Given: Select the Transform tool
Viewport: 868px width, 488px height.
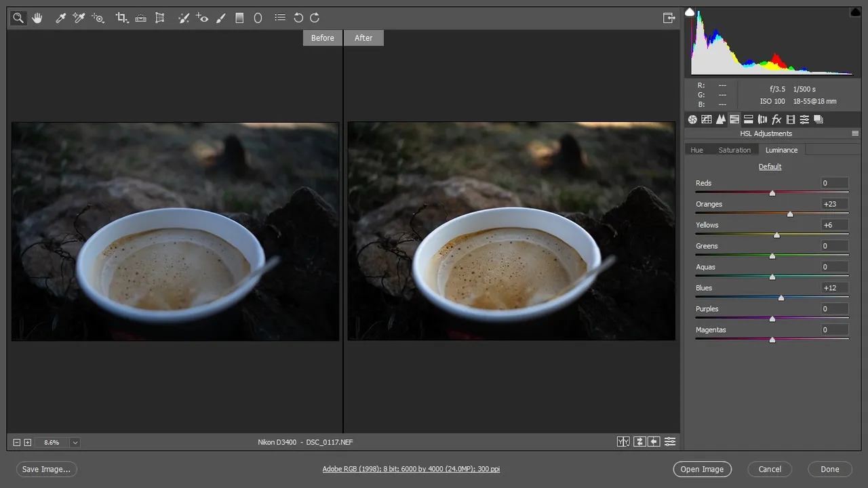Looking at the screenshot, I should (160, 18).
